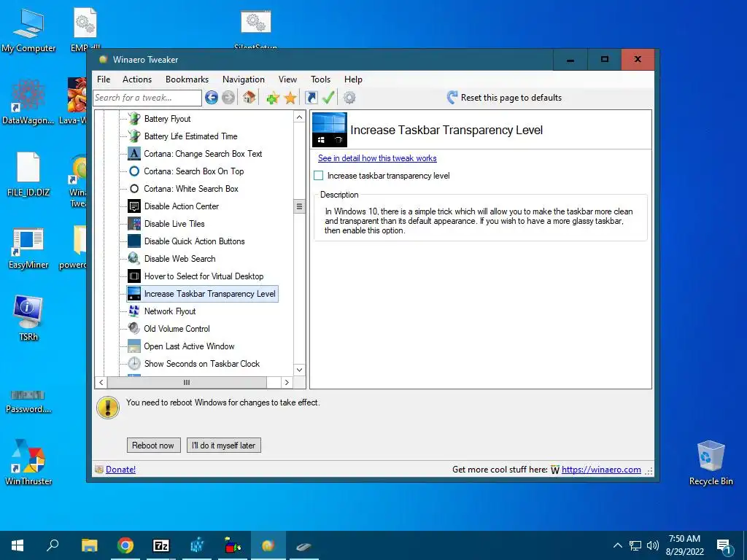This screenshot has height=560, width=747.
Task: Select Cortana: White Search Box
Action: click(191, 189)
